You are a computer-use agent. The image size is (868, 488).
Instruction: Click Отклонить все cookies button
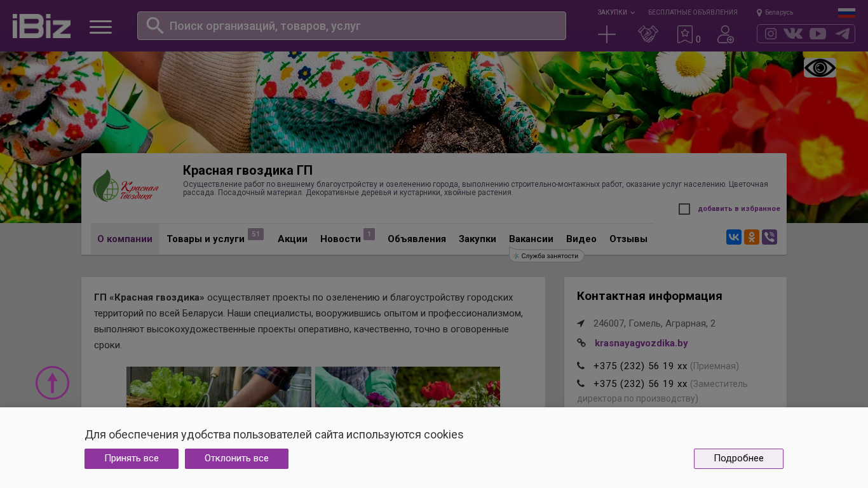tap(236, 459)
